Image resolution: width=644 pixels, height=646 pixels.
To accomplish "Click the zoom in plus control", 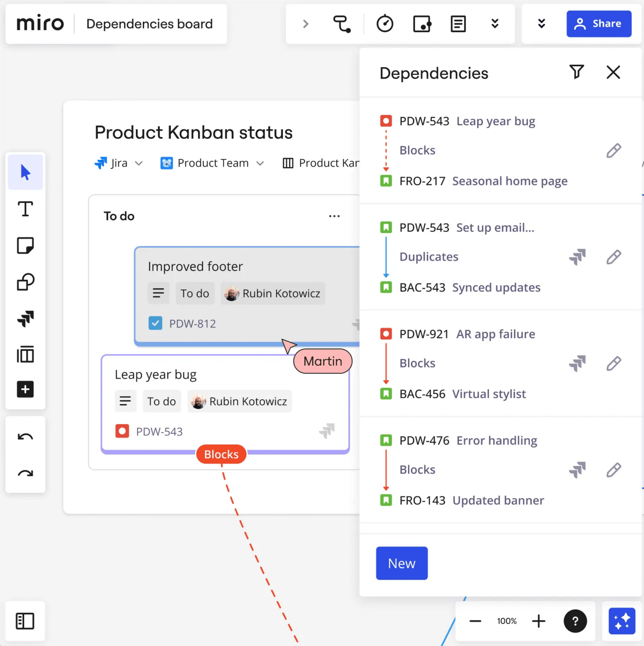I will [538, 621].
